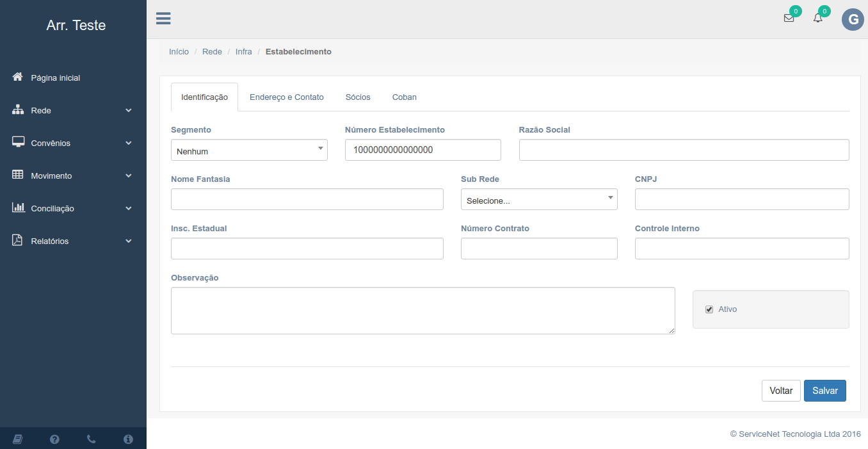Click the Voltar button
Viewport: 868px width, 449px height.
(781, 391)
